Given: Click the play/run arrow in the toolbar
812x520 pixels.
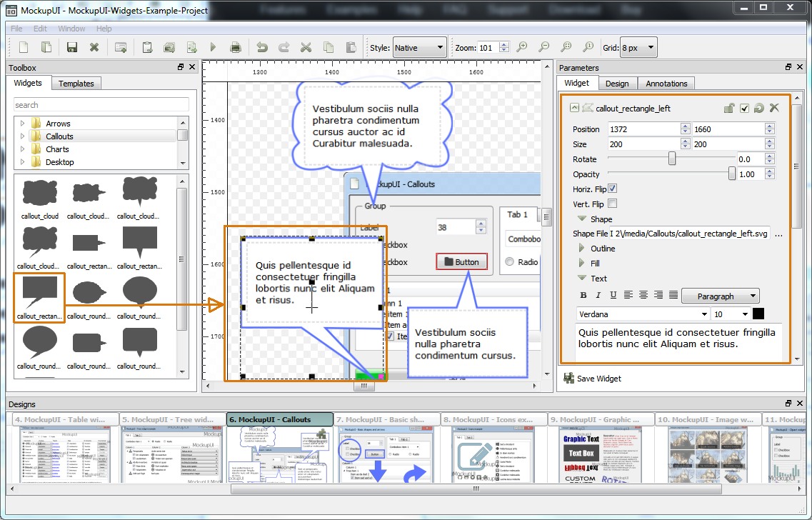Looking at the screenshot, I should tap(213, 48).
